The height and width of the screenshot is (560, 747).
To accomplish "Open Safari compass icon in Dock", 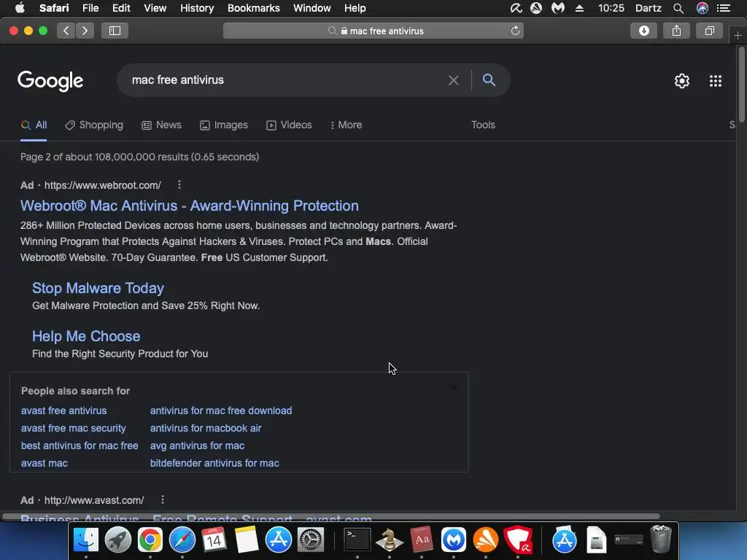I will click(182, 540).
